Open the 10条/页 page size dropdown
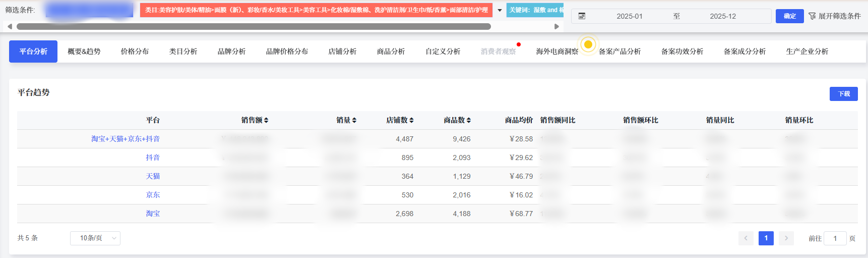The image size is (868, 258). pos(95,238)
